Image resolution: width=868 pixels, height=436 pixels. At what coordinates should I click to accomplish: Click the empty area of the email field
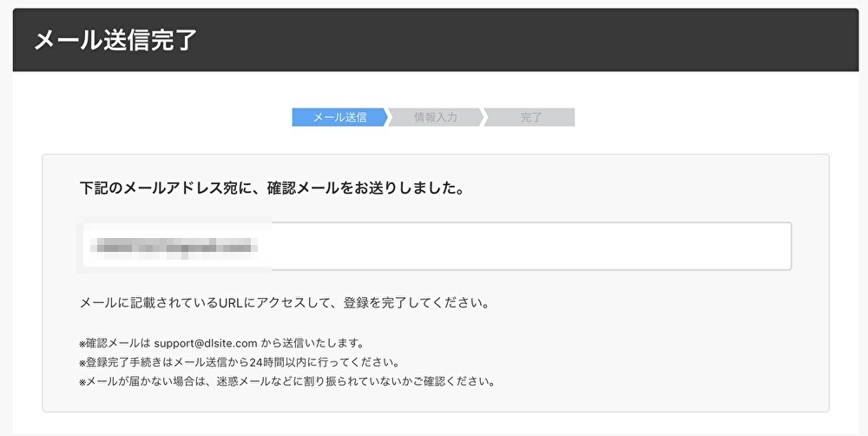[529, 247]
